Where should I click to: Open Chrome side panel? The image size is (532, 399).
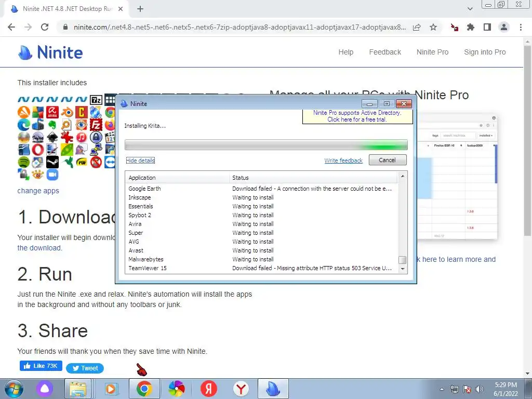pos(487,27)
